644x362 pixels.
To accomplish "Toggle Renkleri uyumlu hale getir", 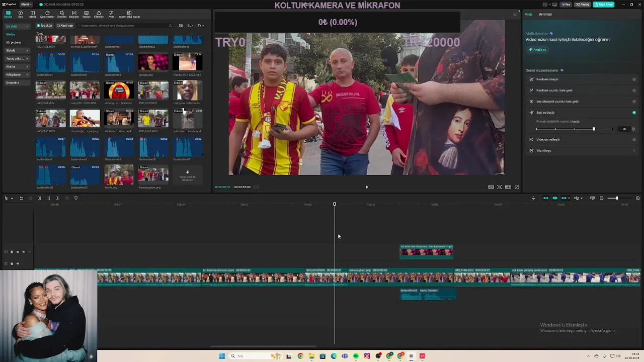I will [634, 90].
